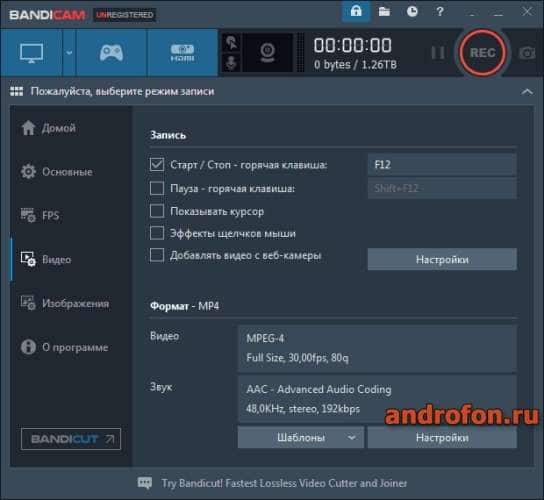Open help question mark icon
This screenshot has height=500, width=544.
(440, 12)
